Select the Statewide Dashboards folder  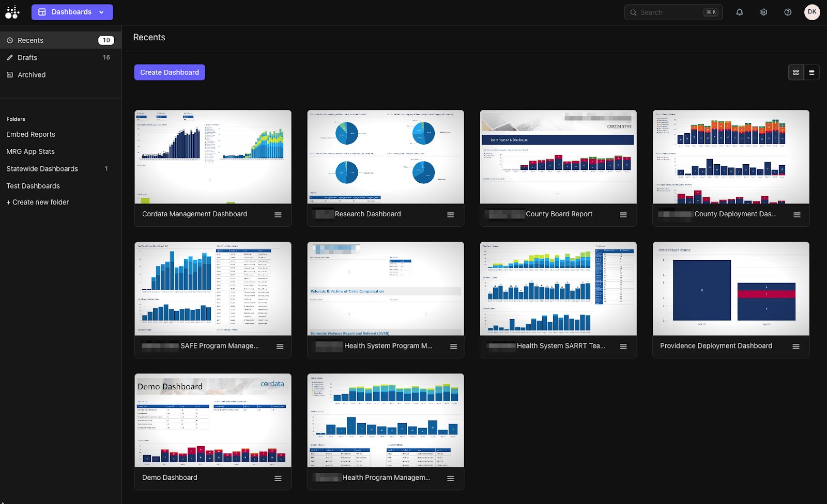(x=42, y=168)
